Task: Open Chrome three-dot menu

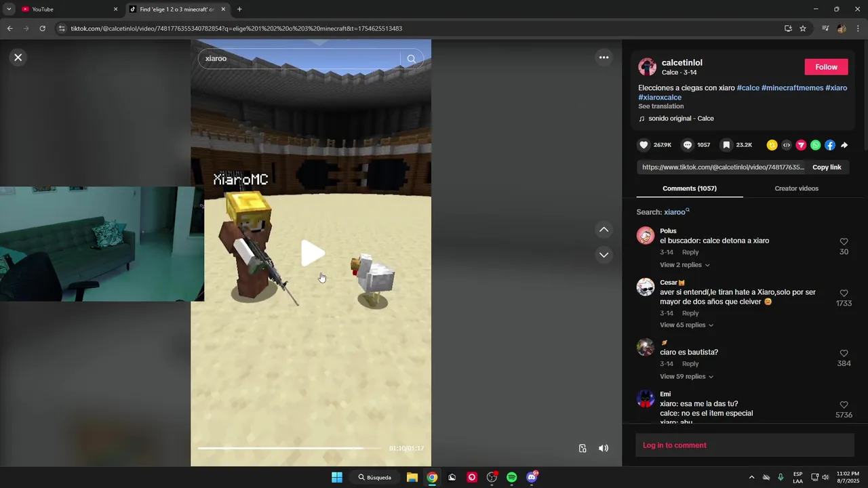Action: click(859, 28)
